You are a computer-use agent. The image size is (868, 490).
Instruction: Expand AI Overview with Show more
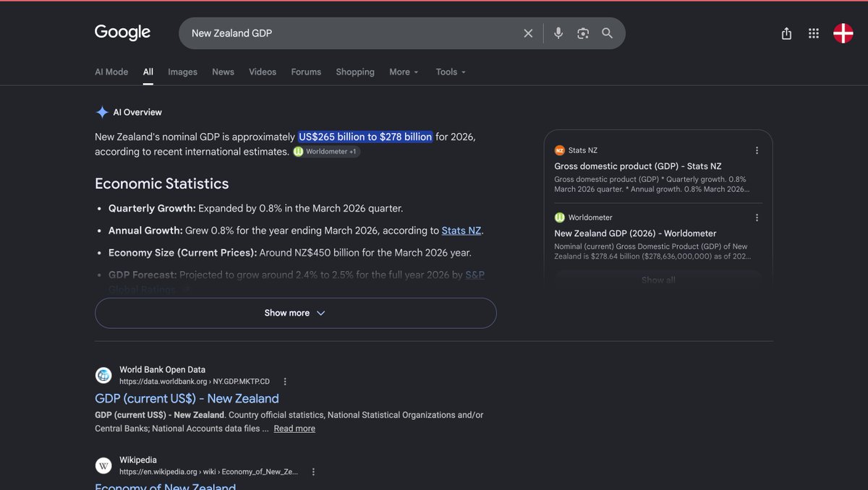click(295, 313)
